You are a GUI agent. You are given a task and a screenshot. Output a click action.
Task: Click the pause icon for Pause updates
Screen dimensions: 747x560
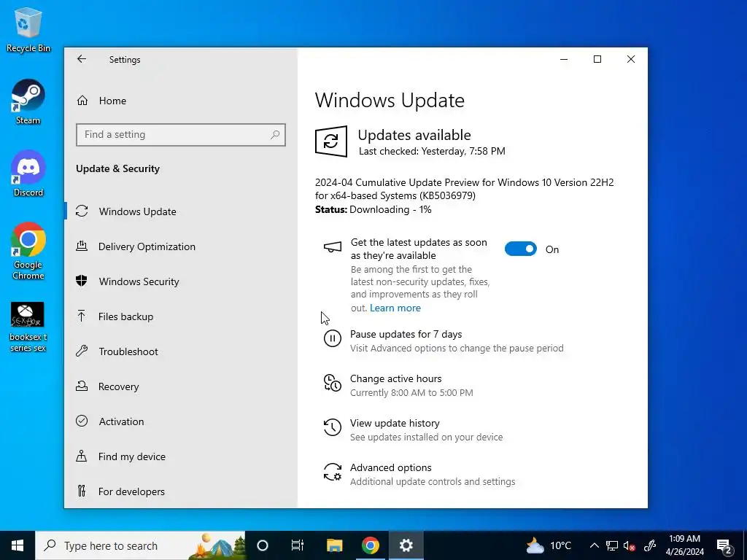coord(333,338)
